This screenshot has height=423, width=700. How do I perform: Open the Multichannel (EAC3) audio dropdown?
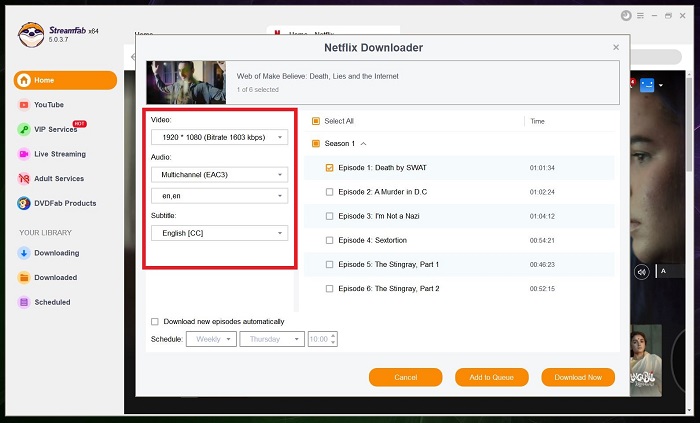(219, 174)
